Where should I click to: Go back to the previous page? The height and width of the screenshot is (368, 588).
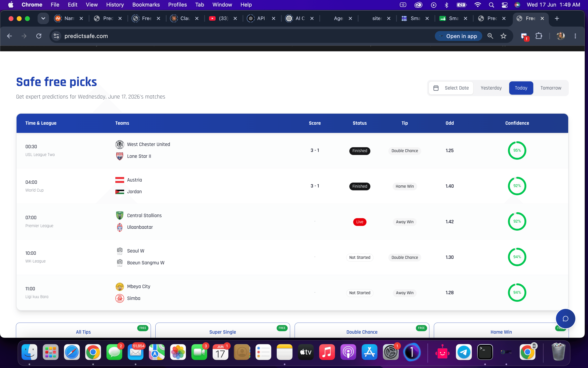pyautogui.click(x=9, y=36)
